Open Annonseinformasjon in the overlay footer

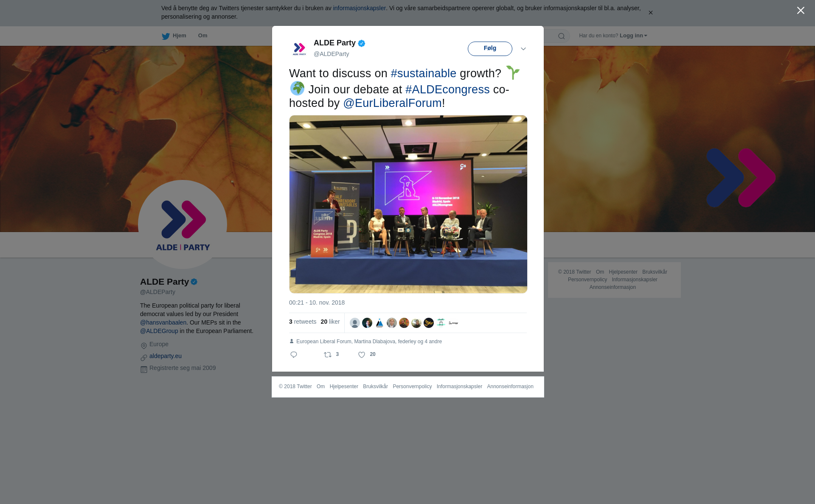click(x=510, y=386)
